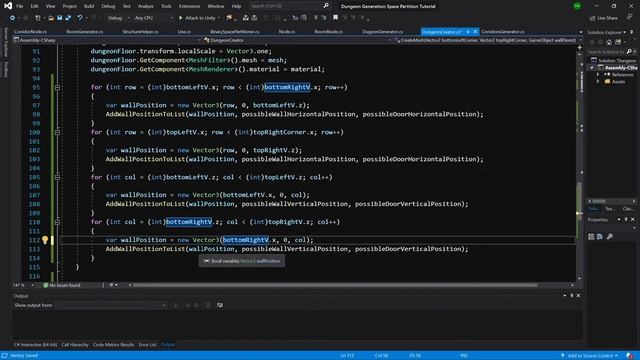Open the CreateMesh member dropdown
This screenshot has width=640, height=360.
tap(488, 40)
